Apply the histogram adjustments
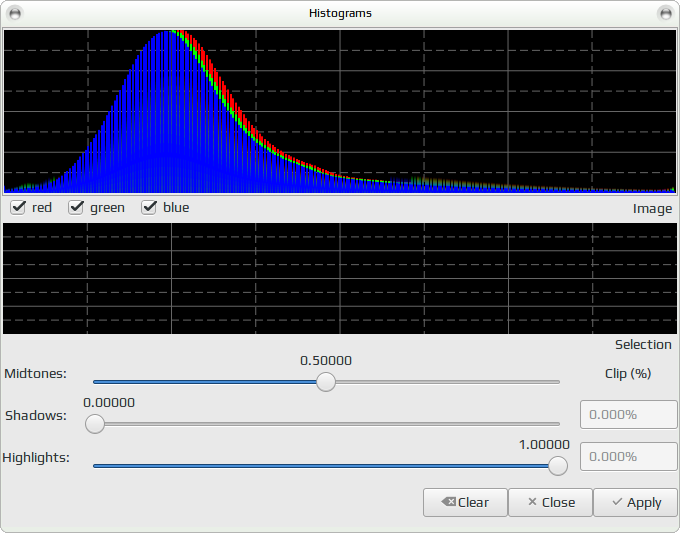Image resolution: width=680 pixels, height=533 pixels. (635, 502)
